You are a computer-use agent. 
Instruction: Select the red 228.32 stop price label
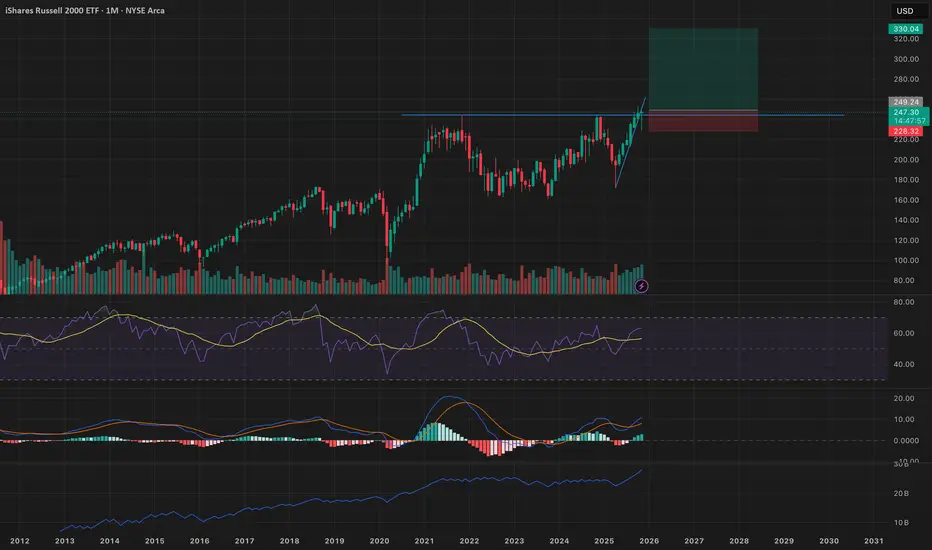coord(905,131)
